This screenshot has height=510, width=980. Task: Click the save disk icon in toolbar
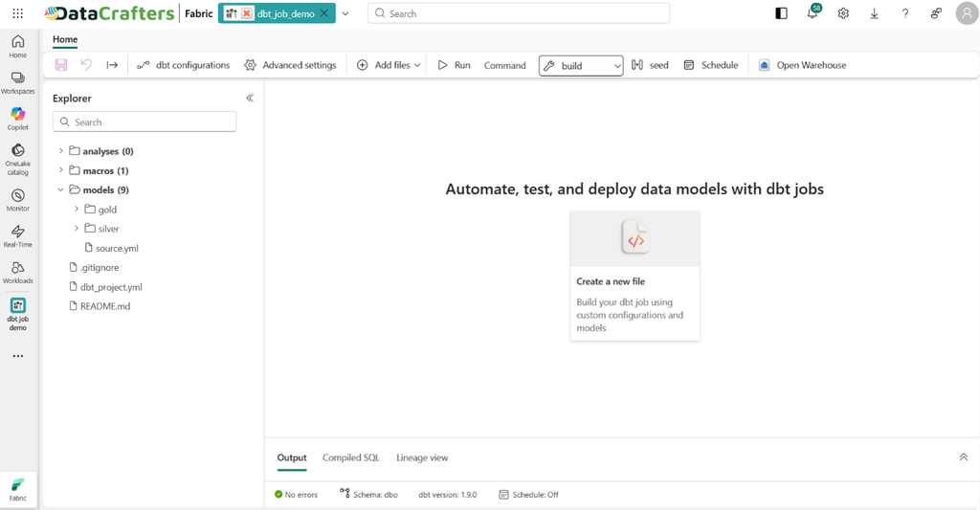click(61, 65)
